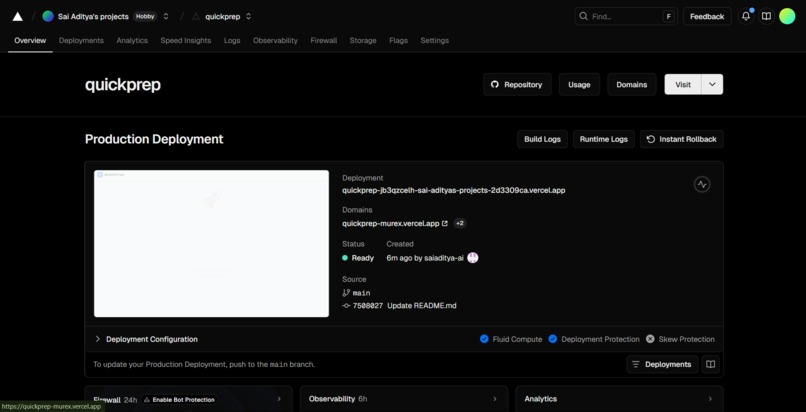Open the documentation book icon in header
This screenshot has width=806, height=412.
[x=766, y=16]
